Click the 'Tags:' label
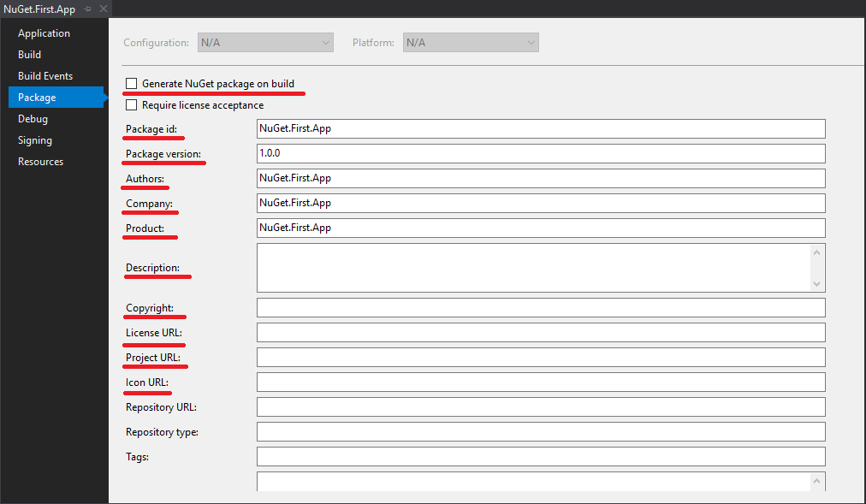This screenshot has height=504, width=866. (137, 457)
